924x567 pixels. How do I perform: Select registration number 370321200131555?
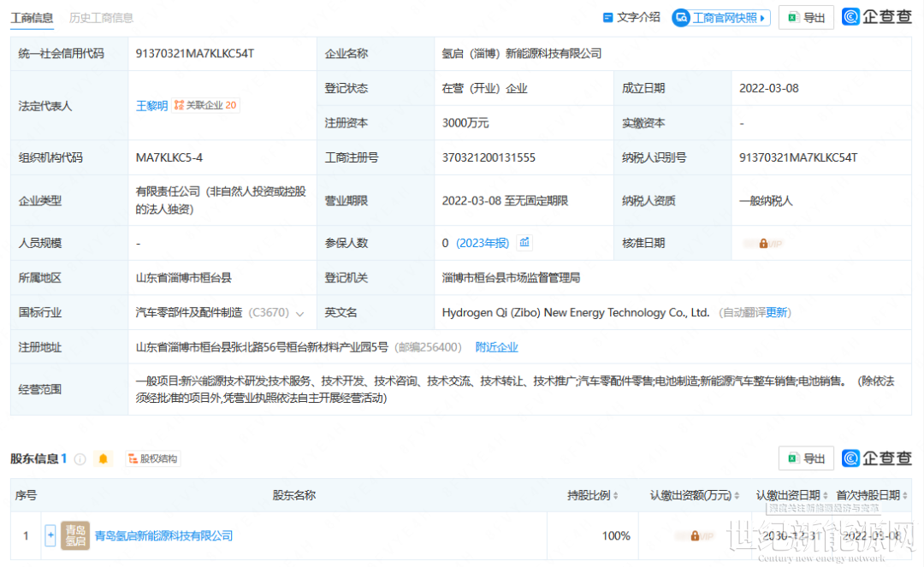click(489, 158)
